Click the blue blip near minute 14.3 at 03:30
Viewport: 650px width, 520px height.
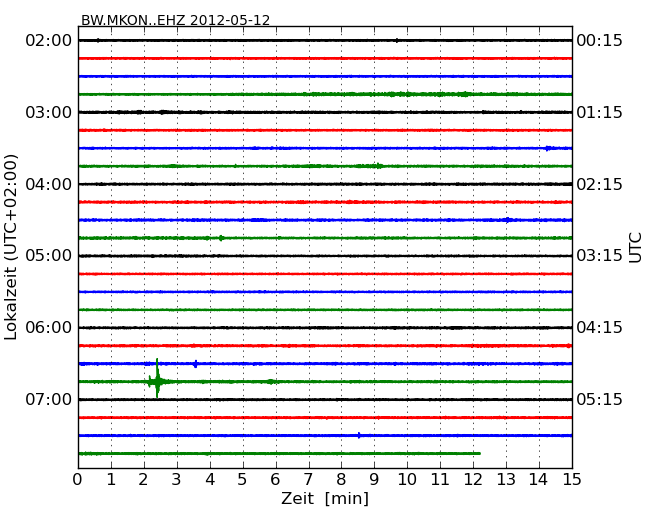pyautogui.click(x=548, y=148)
